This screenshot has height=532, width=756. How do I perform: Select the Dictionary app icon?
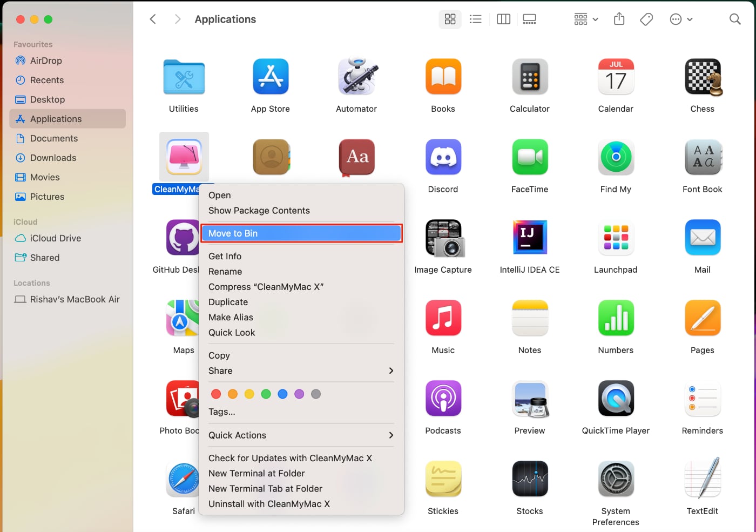(x=357, y=157)
